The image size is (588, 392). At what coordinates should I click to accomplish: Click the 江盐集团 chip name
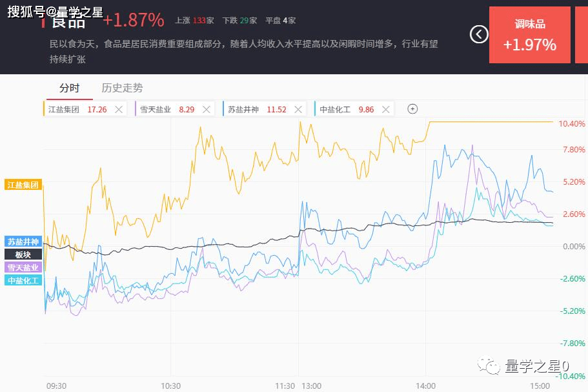tap(63, 109)
